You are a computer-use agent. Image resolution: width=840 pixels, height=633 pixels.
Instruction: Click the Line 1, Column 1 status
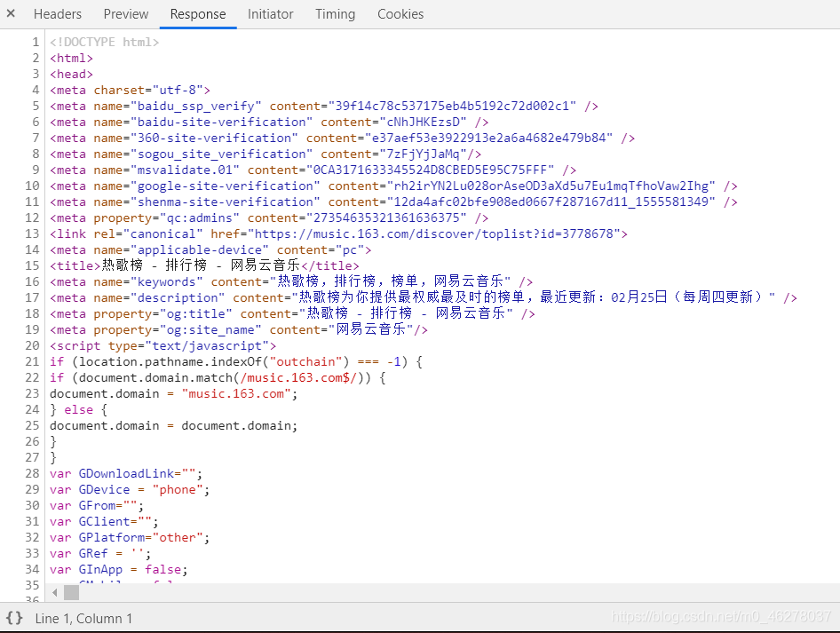coord(83,619)
